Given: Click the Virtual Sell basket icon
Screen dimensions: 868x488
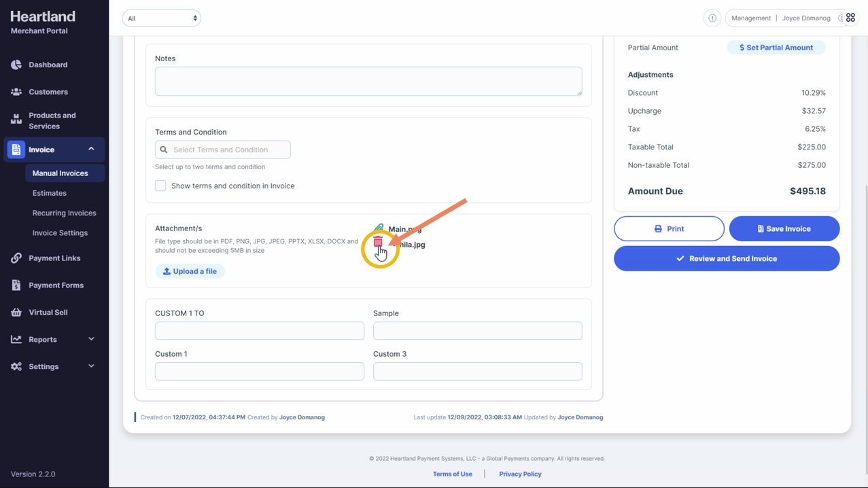Looking at the screenshot, I should [16, 313].
